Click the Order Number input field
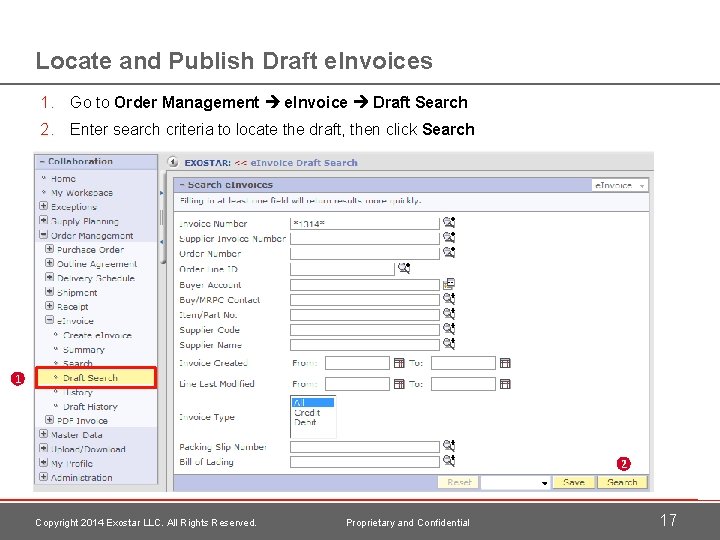The image size is (720, 540). (x=365, y=253)
